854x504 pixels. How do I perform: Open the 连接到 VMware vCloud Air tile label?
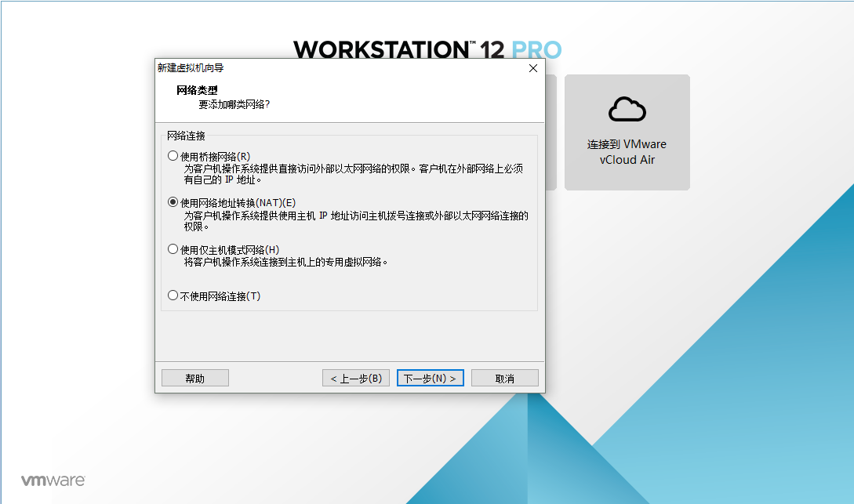click(x=627, y=152)
